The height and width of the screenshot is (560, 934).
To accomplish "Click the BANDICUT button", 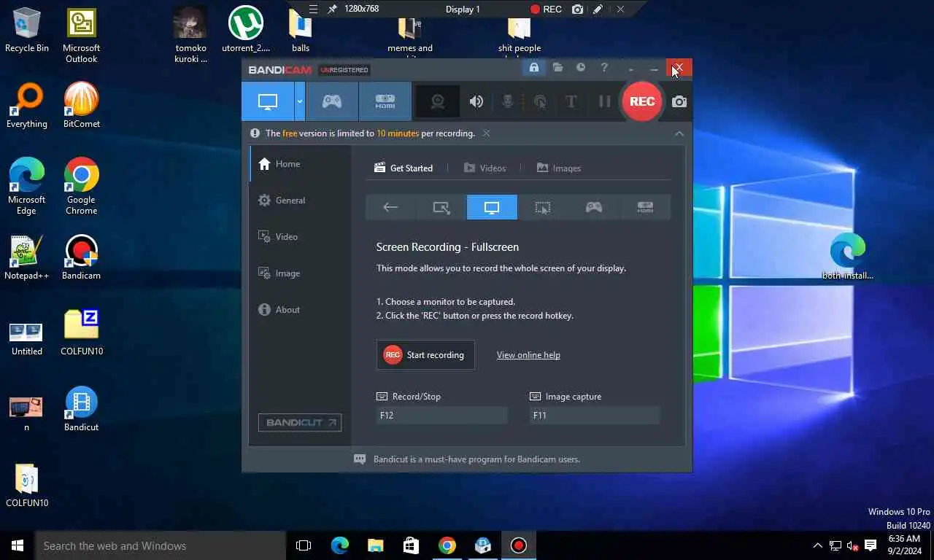I will point(300,422).
